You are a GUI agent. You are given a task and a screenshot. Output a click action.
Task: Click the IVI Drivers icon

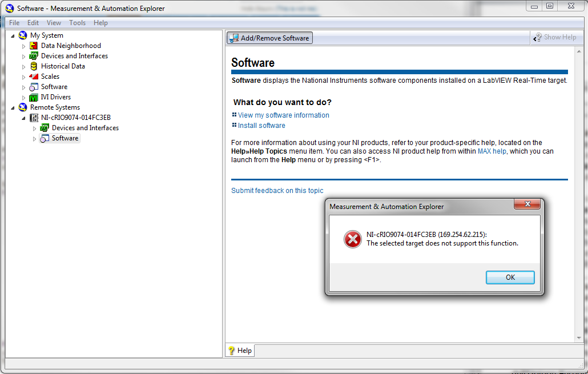pyautogui.click(x=34, y=98)
